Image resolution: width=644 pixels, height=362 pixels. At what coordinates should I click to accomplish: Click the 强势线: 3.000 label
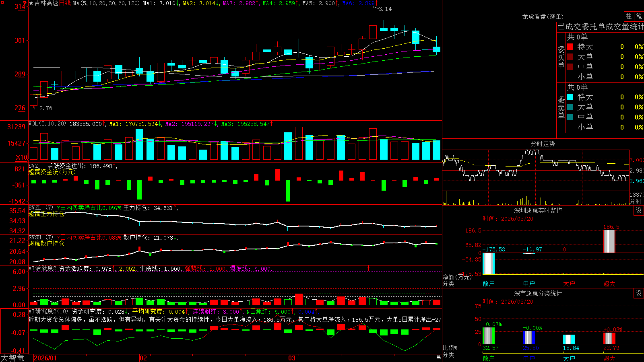(206, 268)
